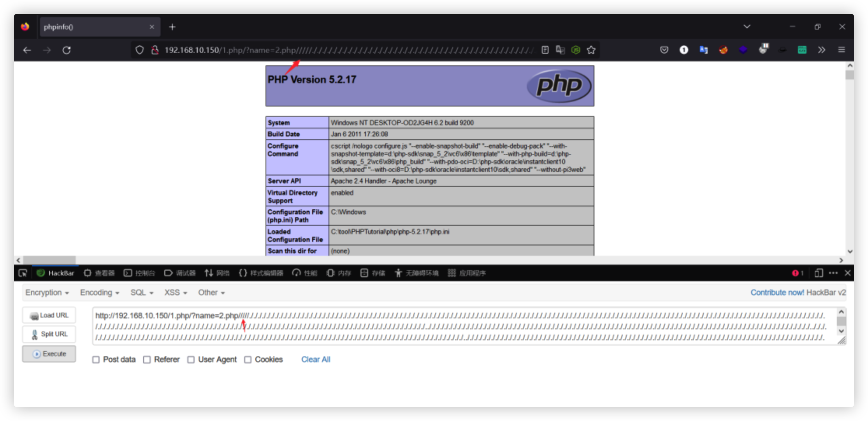The height and width of the screenshot is (421, 868).
Task: Toggle responsive design mode icon
Action: 819,273
